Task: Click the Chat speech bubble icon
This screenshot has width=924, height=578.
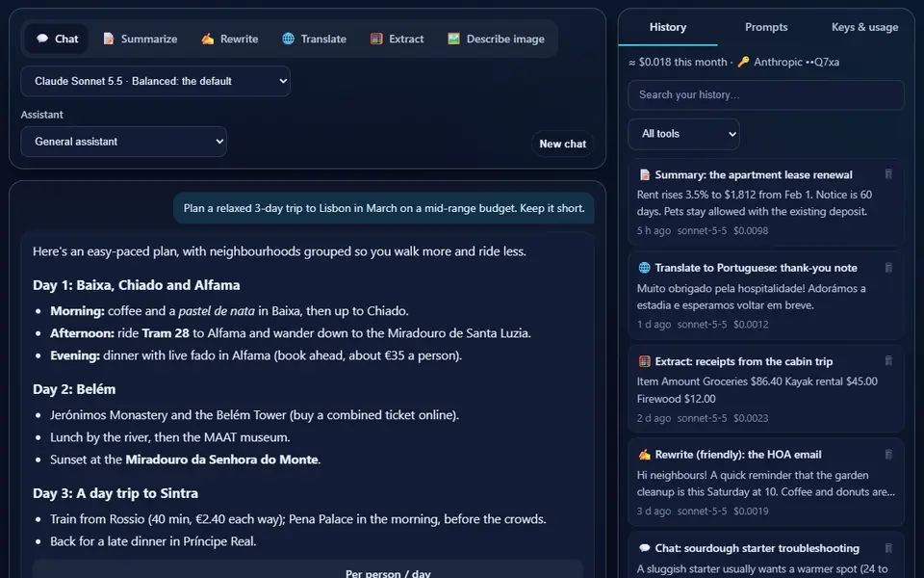Action: pos(42,39)
